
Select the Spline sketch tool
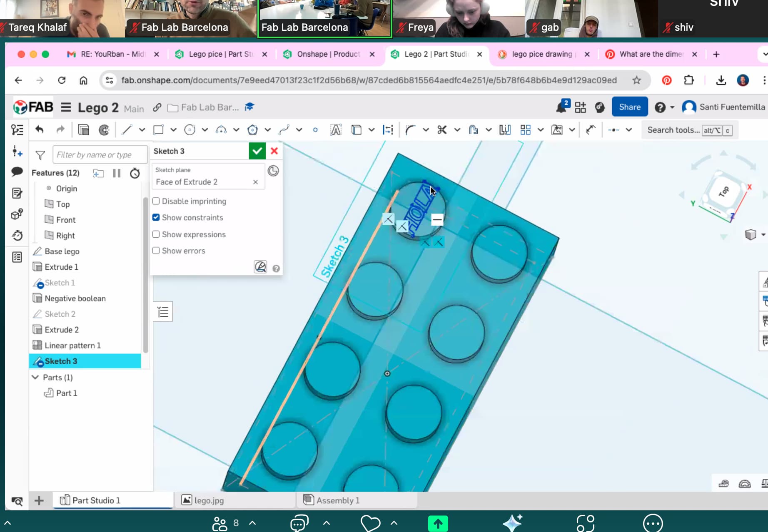(284, 130)
